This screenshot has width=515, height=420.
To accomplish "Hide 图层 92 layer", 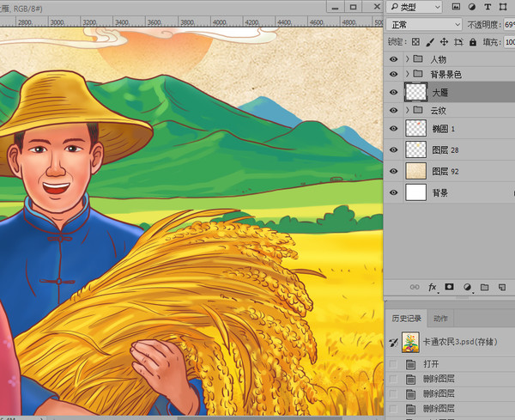I will 393,171.
